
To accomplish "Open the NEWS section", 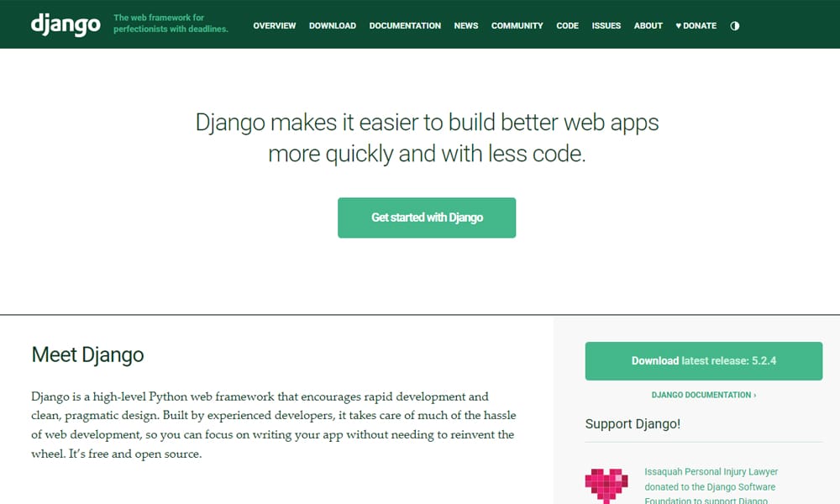I will [466, 26].
